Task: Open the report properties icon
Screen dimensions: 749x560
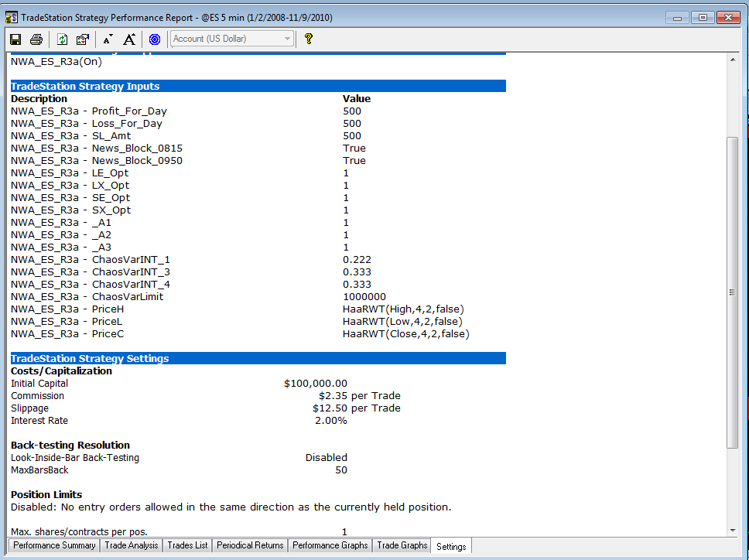Action: pyautogui.click(x=83, y=39)
